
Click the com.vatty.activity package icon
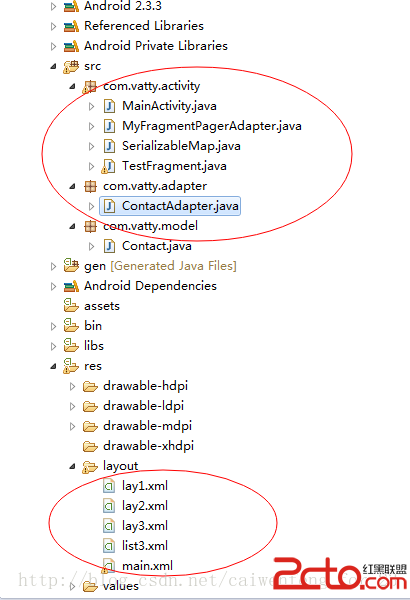tap(90, 86)
